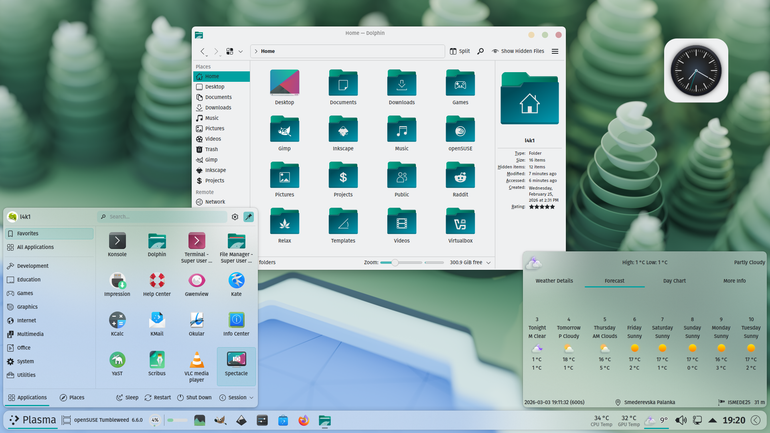Click the search icon in Dolphin's toolbar
The height and width of the screenshot is (433, 770).
pyautogui.click(x=481, y=51)
